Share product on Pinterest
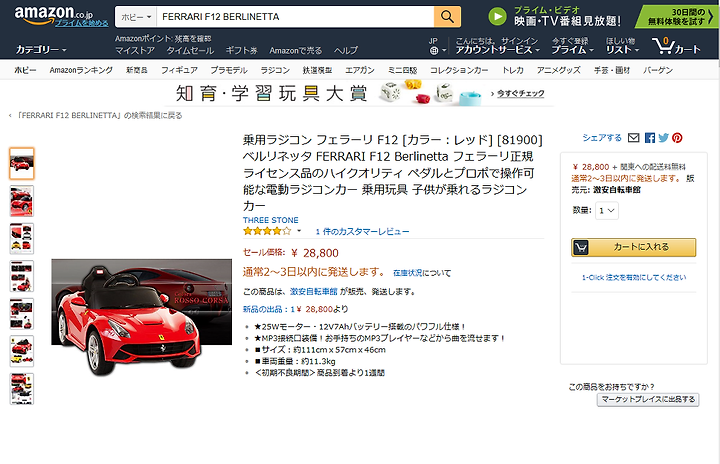Screen dimensions: 720x464 coord(677,138)
